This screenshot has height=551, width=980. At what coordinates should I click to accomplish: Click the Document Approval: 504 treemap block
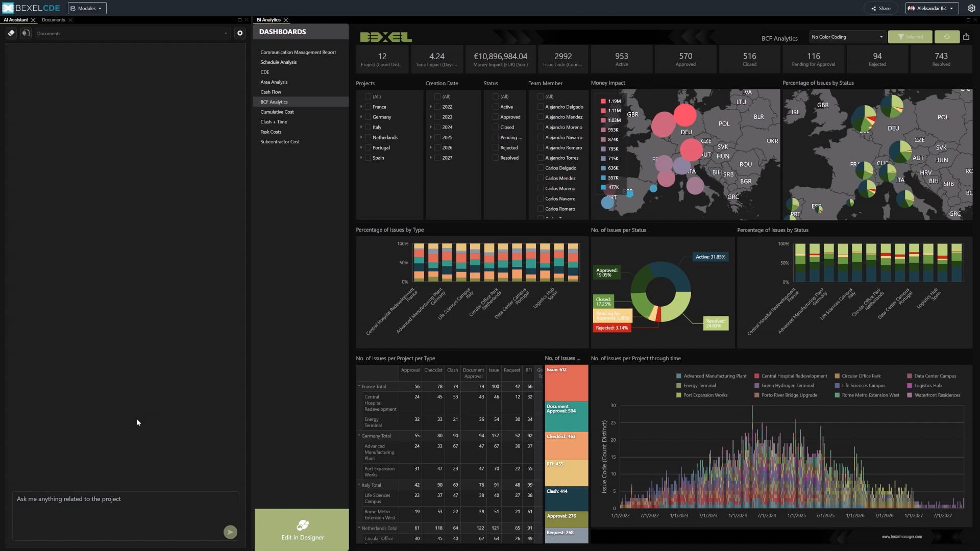(567, 417)
